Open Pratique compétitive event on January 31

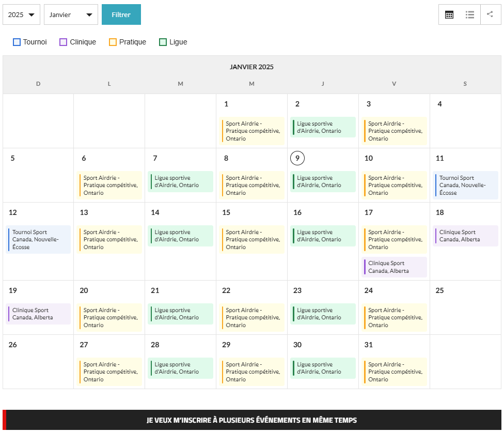[x=395, y=372]
